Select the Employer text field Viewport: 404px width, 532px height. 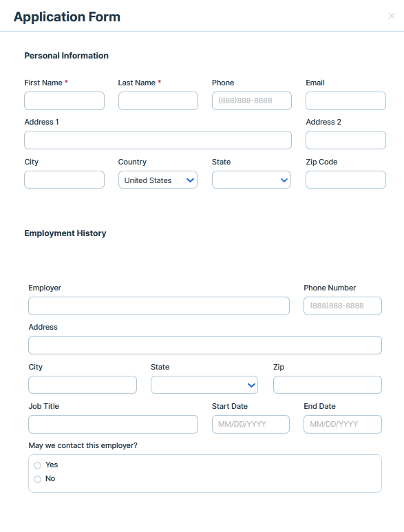pyautogui.click(x=159, y=306)
